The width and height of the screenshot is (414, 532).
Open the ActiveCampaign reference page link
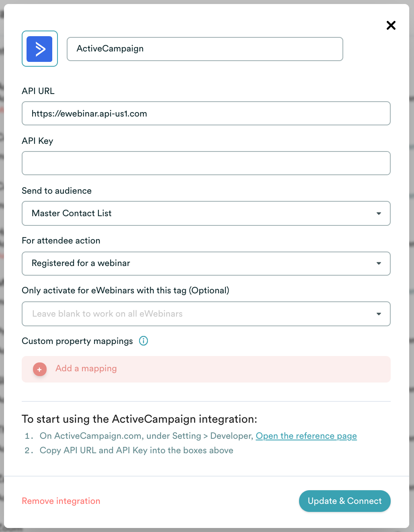(x=306, y=436)
